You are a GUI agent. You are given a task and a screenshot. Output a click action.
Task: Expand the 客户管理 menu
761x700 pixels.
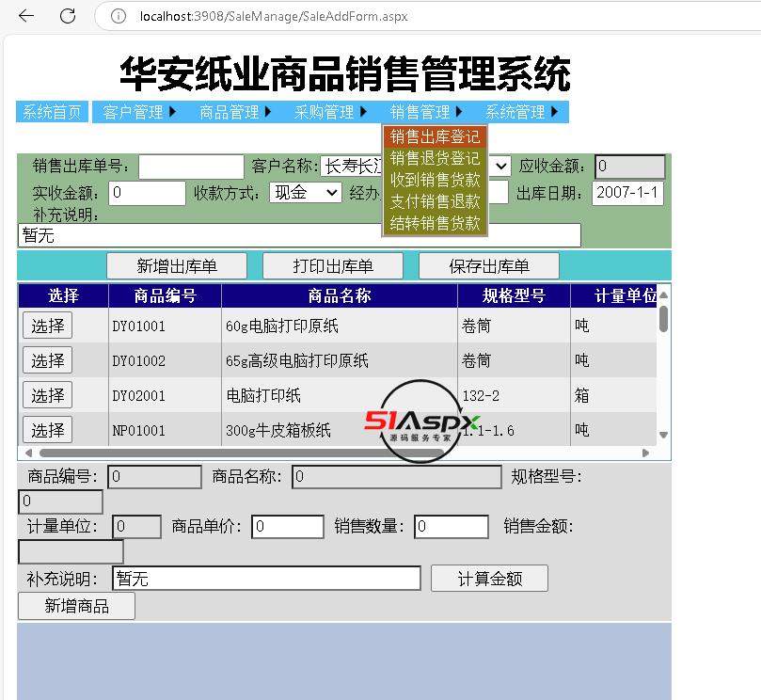139,112
